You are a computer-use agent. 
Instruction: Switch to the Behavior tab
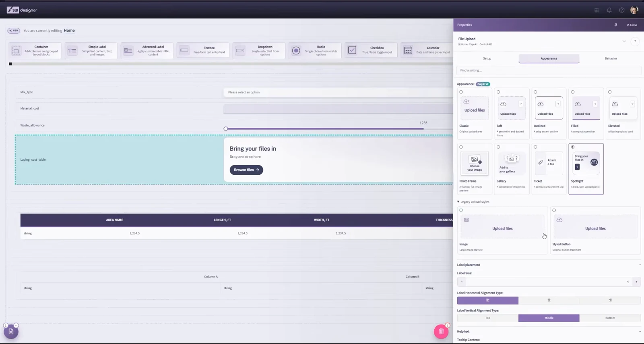(611, 58)
